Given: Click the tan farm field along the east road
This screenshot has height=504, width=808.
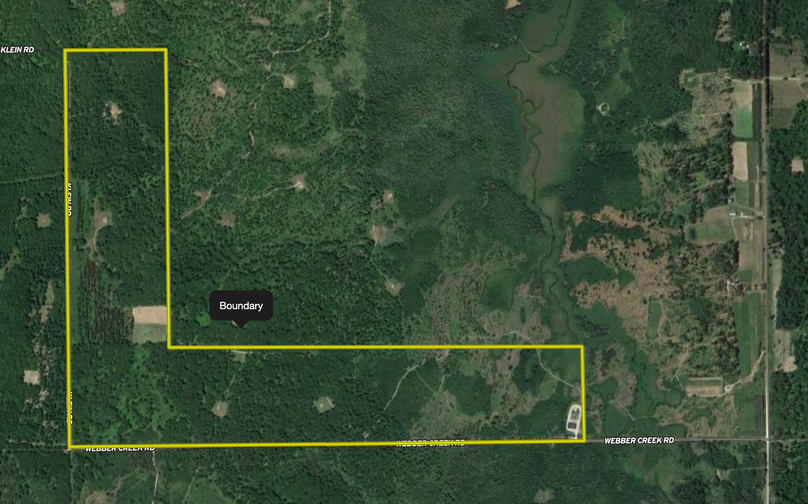Looking at the screenshot, I should click(740, 161).
